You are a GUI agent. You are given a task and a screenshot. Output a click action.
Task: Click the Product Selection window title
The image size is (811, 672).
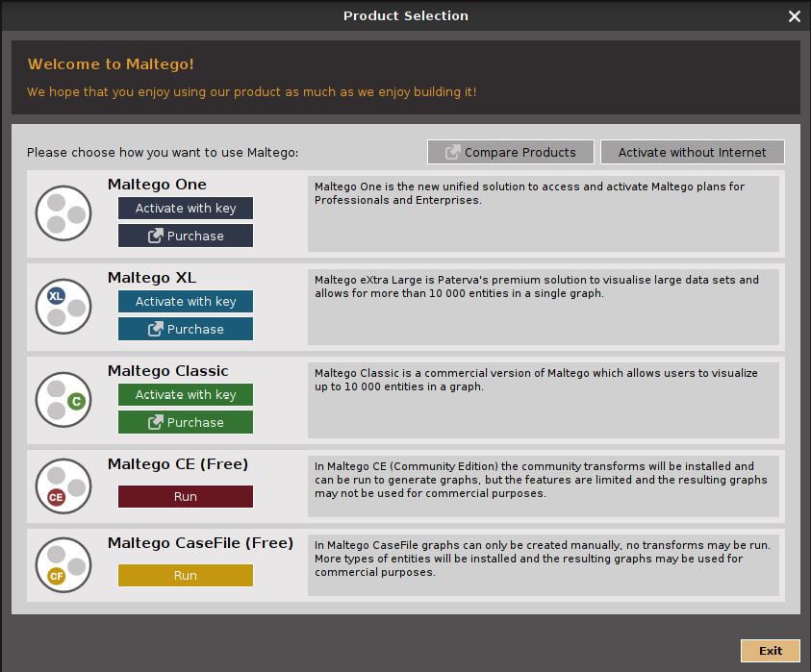[x=406, y=16]
